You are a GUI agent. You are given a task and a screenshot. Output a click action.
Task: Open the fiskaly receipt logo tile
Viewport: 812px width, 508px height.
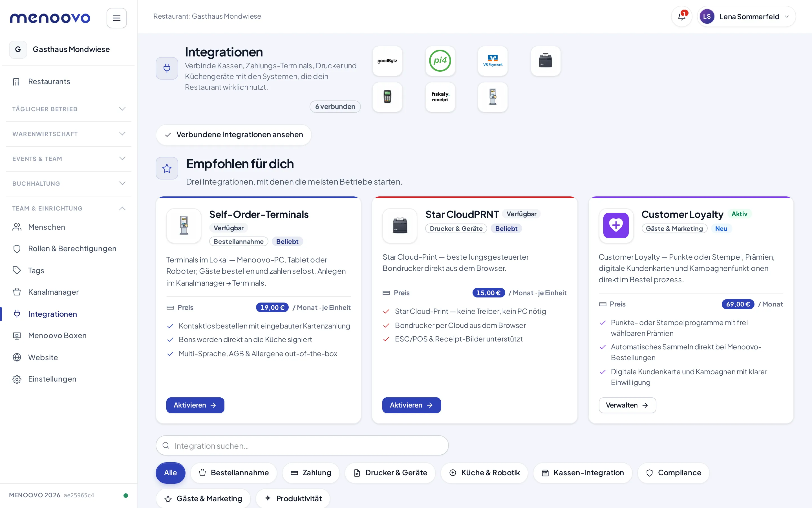click(x=440, y=97)
